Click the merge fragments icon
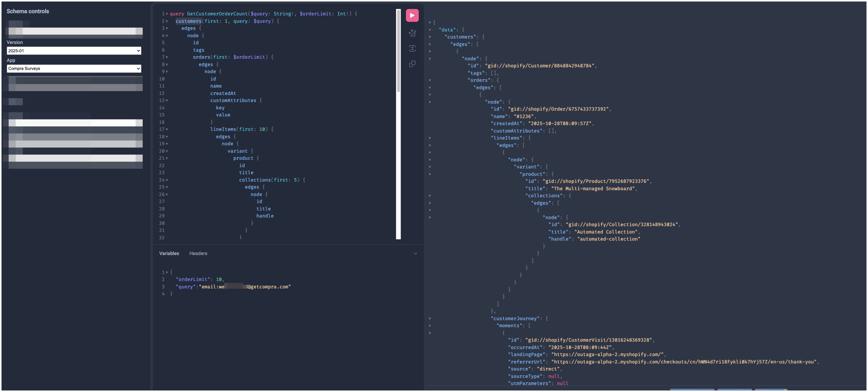 coord(412,49)
